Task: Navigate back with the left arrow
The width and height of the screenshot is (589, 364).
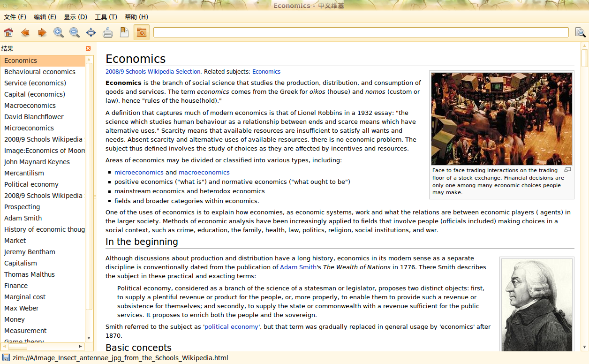Action: [x=25, y=32]
